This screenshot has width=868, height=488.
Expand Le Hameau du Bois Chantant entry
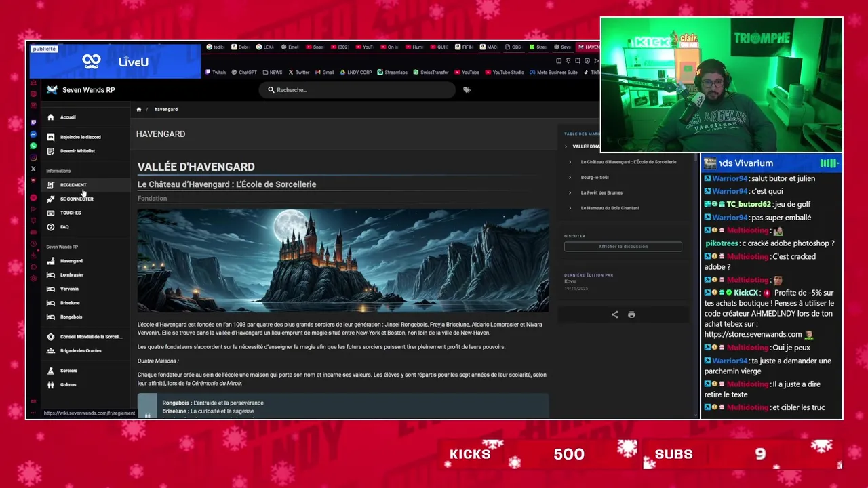tap(570, 208)
